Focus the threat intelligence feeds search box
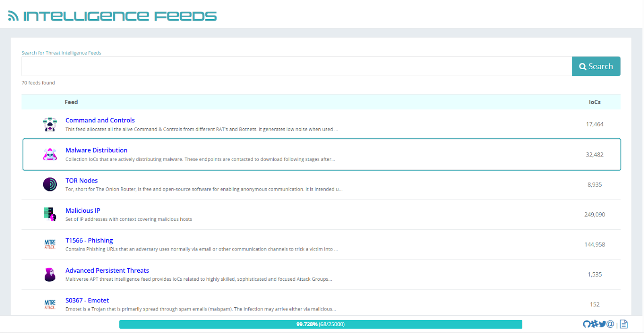Viewport: 644px width, 333px height. pyautogui.click(x=297, y=66)
